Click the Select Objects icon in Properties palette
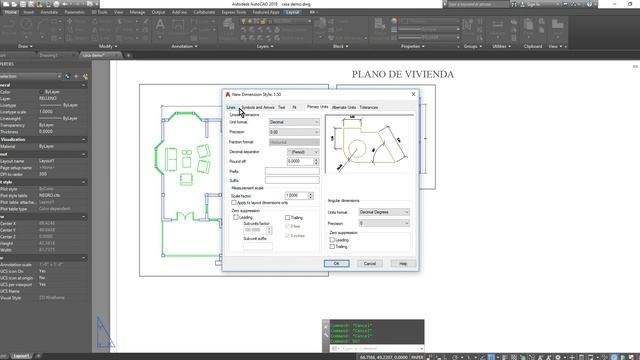 (x=76, y=76)
